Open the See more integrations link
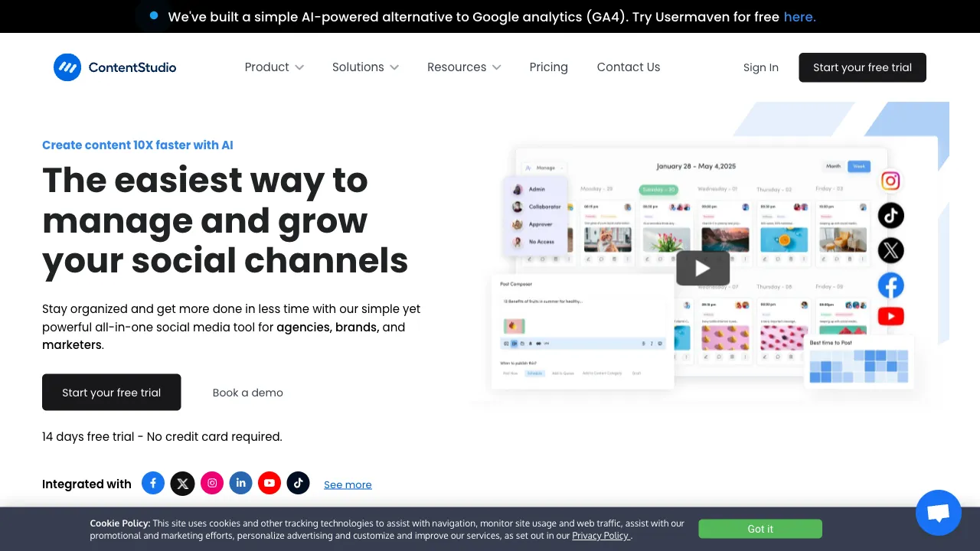 (x=348, y=484)
